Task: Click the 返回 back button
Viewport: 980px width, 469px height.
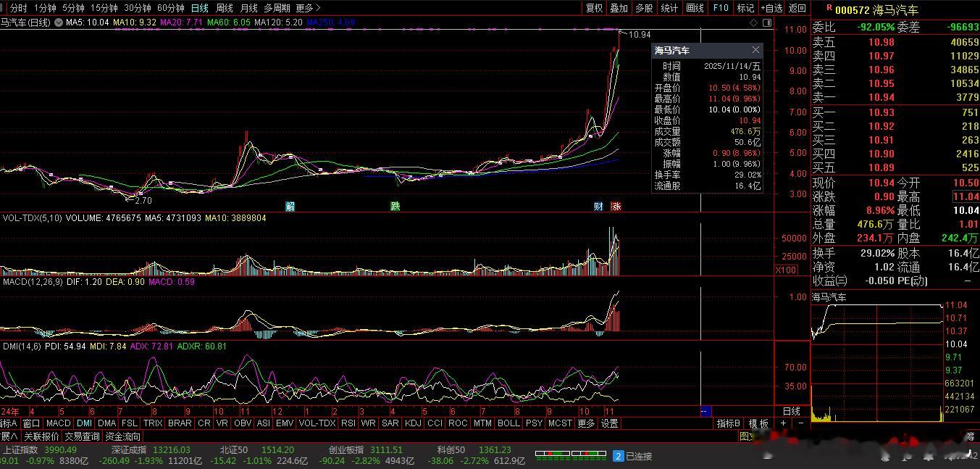Action: tap(797, 8)
